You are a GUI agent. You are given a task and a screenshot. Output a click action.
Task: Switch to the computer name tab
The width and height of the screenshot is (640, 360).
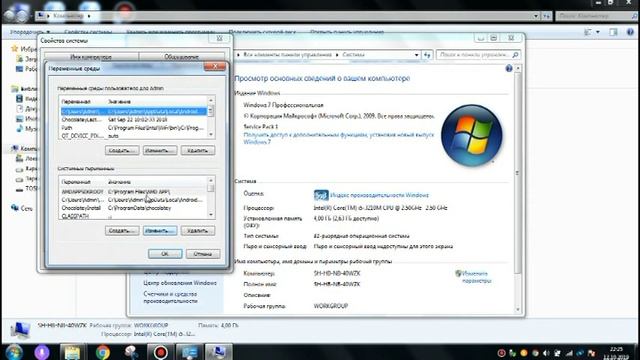(91, 57)
